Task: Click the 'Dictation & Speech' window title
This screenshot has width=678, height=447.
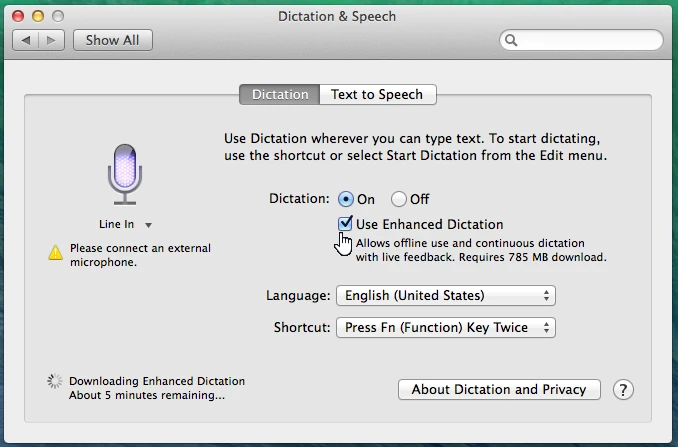Action: coord(337,16)
